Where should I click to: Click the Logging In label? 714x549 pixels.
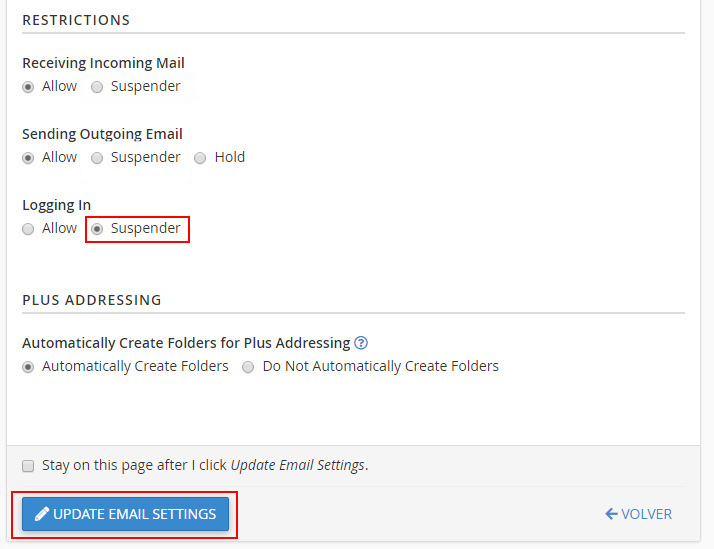(x=56, y=205)
